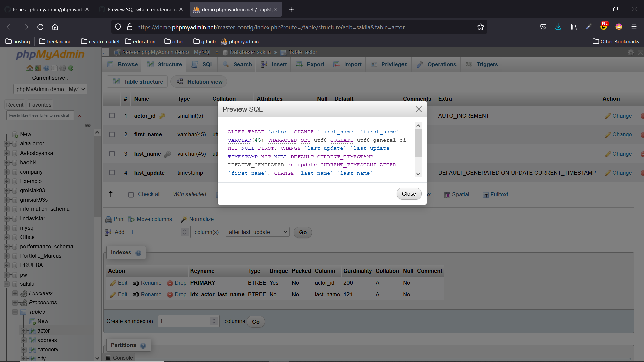Open the page settings gear icon
Viewport: 644px width, 362px height.
coord(631,53)
